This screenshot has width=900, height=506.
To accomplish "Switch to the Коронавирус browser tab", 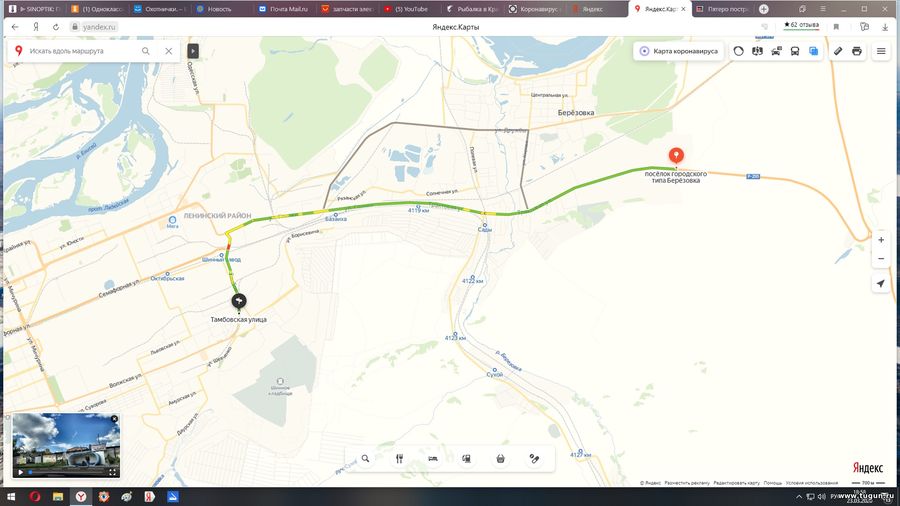I will tap(533, 9).
